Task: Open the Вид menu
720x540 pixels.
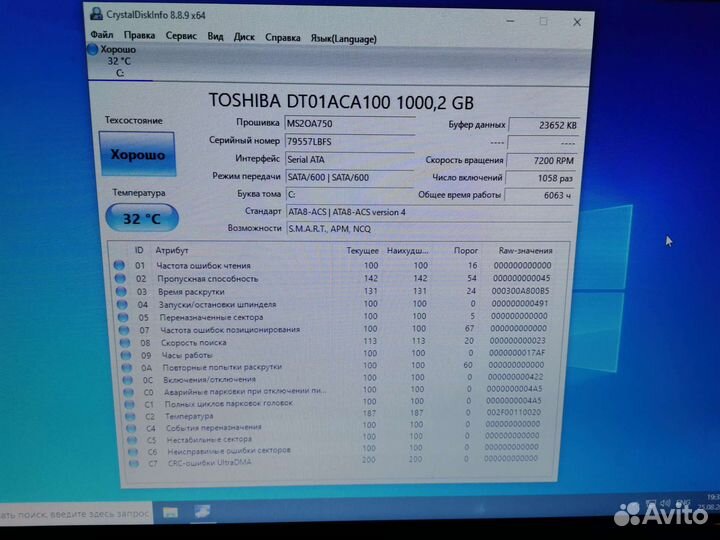Action: [x=215, y=36]
